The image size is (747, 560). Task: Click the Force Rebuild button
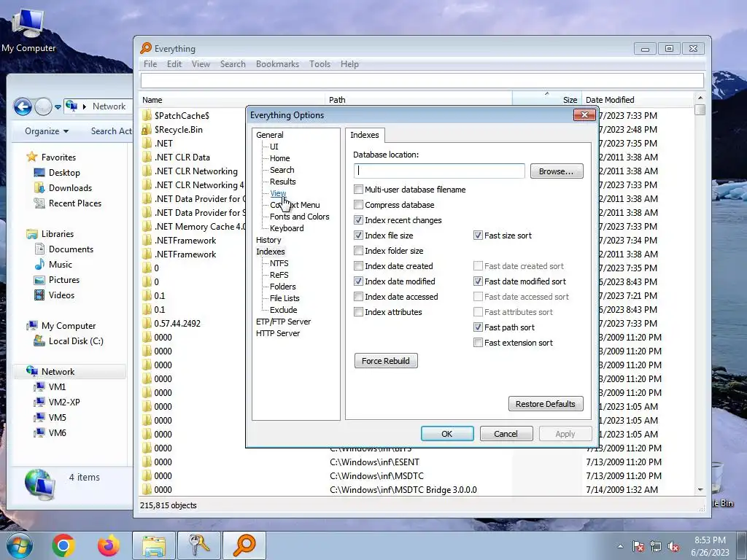386,360
